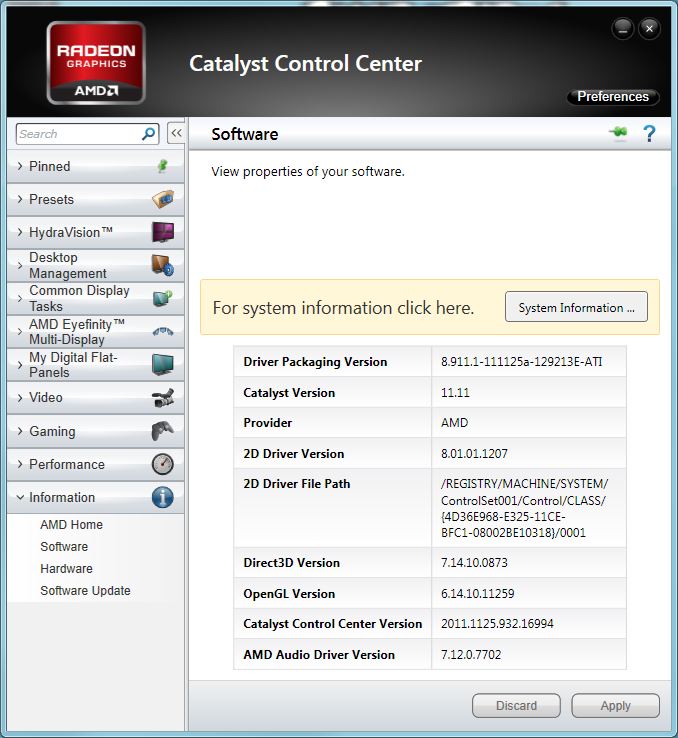Select Hardware under Information
The image size is (678, 738).
pyautogui.click(x=66, y=569)
